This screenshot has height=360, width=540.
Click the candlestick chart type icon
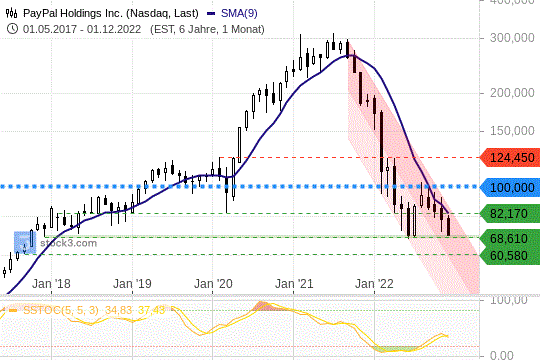tap(11, 13)
